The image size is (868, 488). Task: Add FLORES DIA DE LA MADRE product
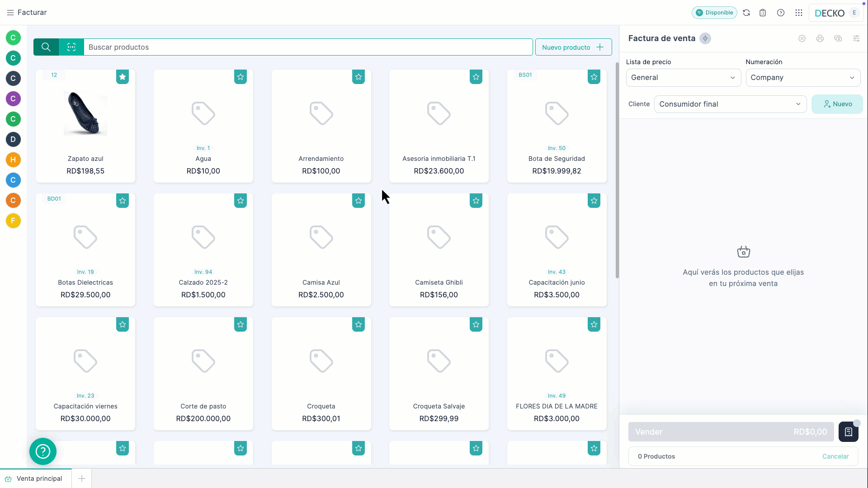557,374
